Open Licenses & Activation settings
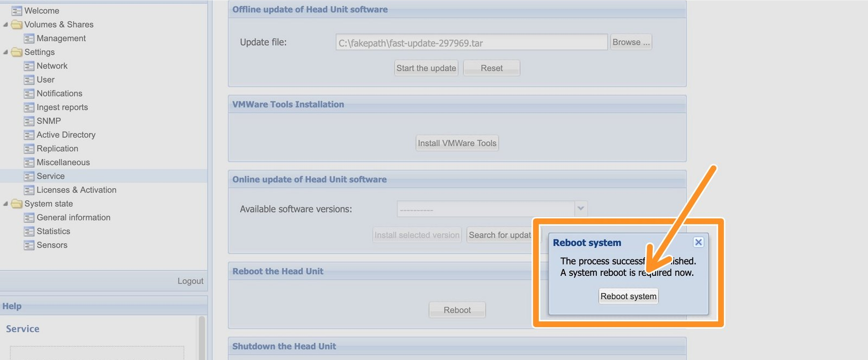The width and height of the screenshot is (868, 360). point(76,190)
